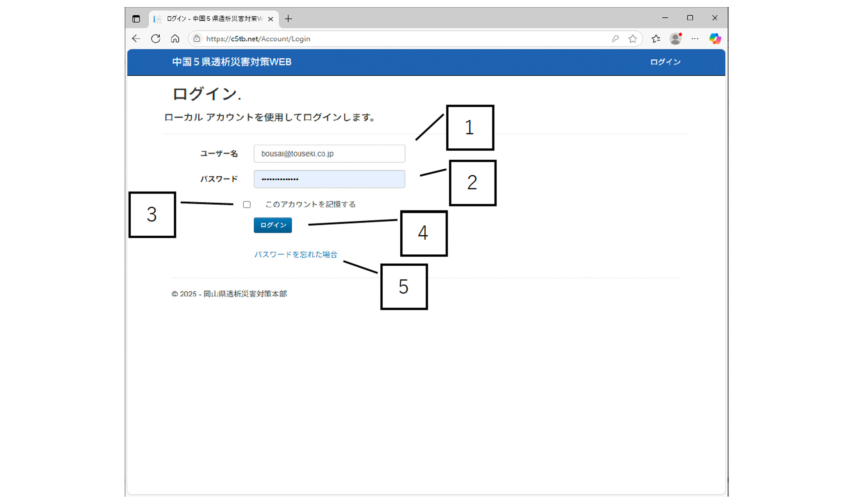This screenshot has width=857, height=504.
Task: Click the saved password key icon
Action: [615, 39]
